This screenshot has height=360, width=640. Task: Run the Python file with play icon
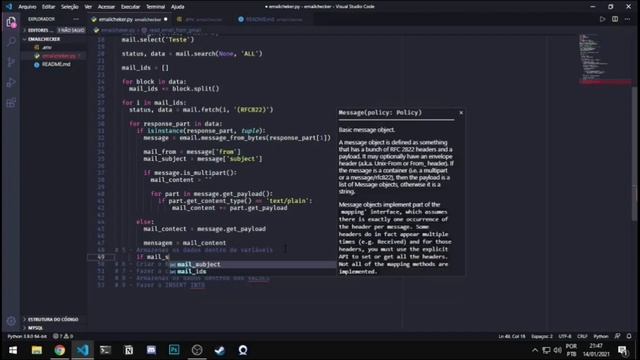(602, 19)
